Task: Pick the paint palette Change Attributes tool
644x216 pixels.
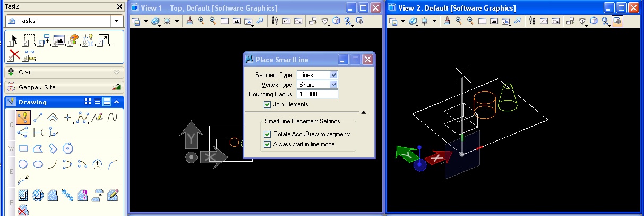Action: coord(74,40)
